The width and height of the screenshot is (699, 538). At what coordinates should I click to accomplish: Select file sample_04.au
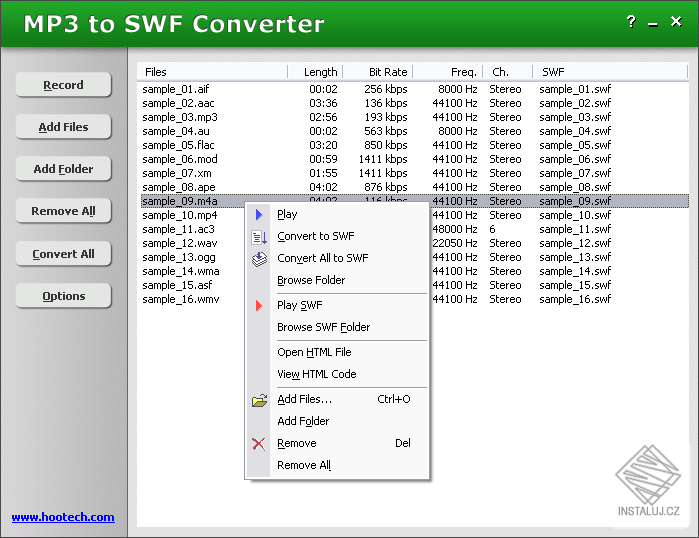(176, 131)
